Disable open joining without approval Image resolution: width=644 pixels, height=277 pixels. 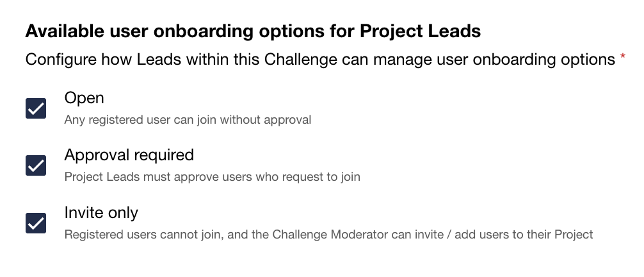36,108
